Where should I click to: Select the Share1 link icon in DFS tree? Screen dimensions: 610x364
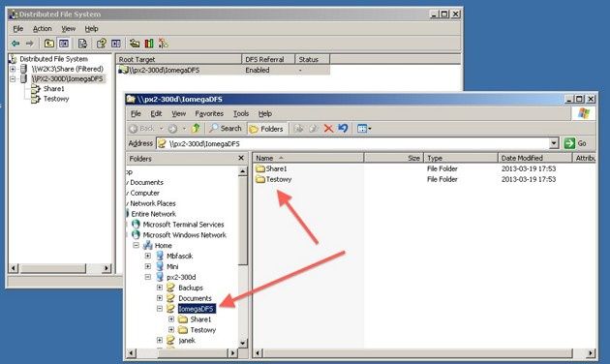tap(36, 89)
